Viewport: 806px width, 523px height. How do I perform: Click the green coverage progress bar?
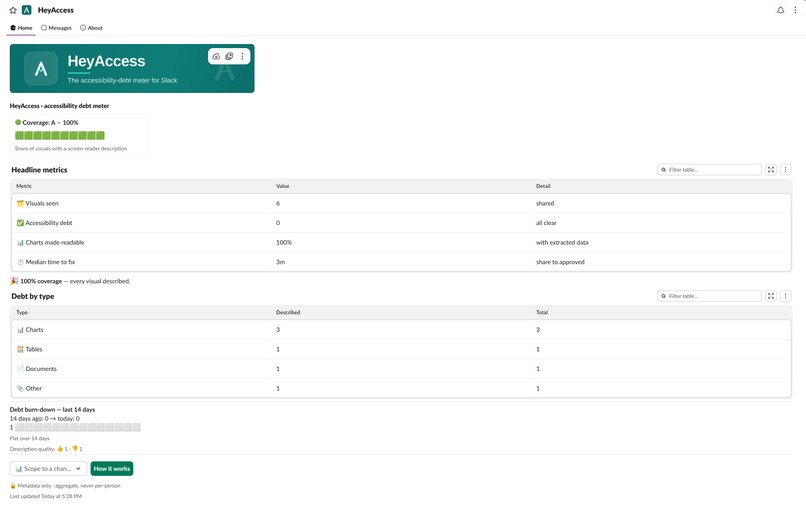click(x=60, y=135)
